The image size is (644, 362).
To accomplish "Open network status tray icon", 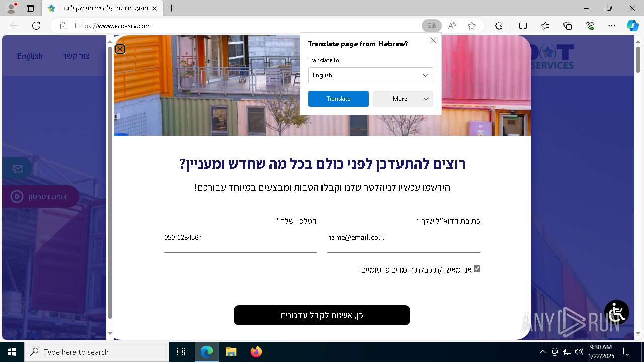I will point(567,352).
